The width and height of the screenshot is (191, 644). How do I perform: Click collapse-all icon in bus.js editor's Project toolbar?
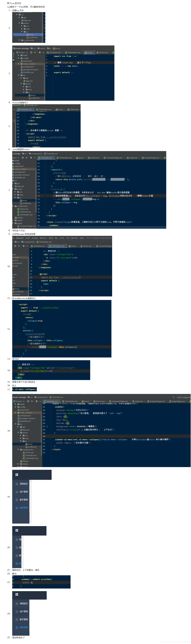[x=35, y=53]
